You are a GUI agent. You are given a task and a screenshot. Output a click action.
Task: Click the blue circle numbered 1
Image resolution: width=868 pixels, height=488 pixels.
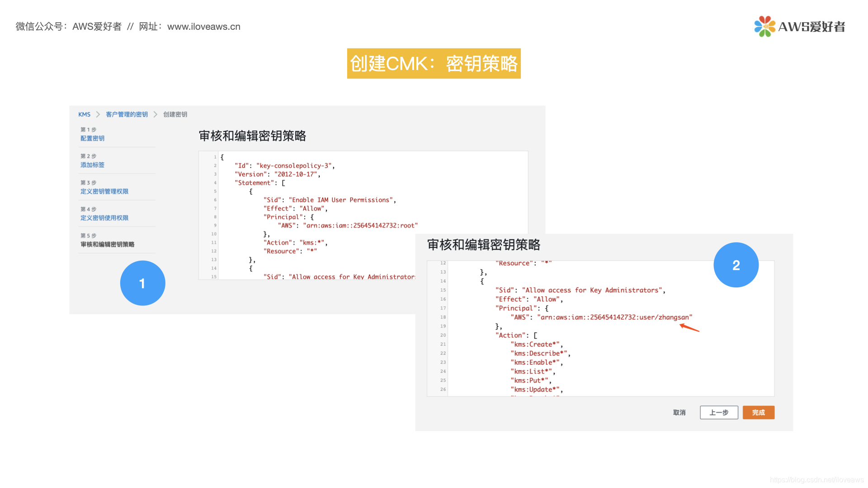(x=142, y=283)
